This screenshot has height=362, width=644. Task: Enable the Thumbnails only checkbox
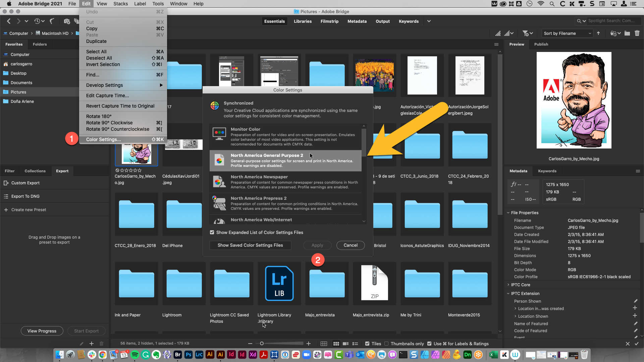[x=387, y=344]
